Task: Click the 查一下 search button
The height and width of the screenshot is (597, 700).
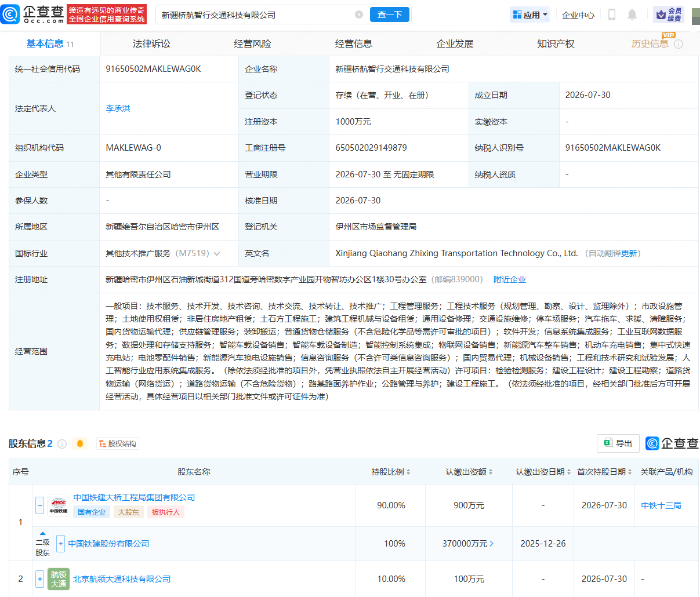Action: [389, 14]
